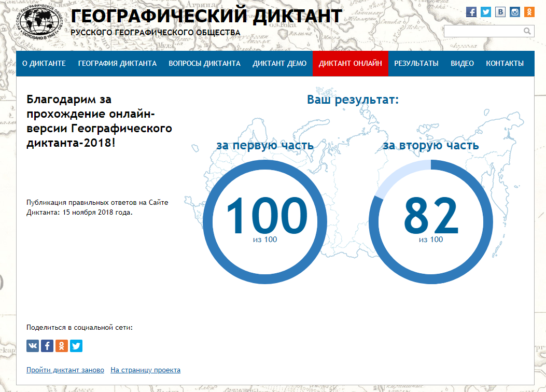The image size is (546, 392).
Task: Open the Odnoklassniki icon in the header
Action: click(x=529, y=12)
